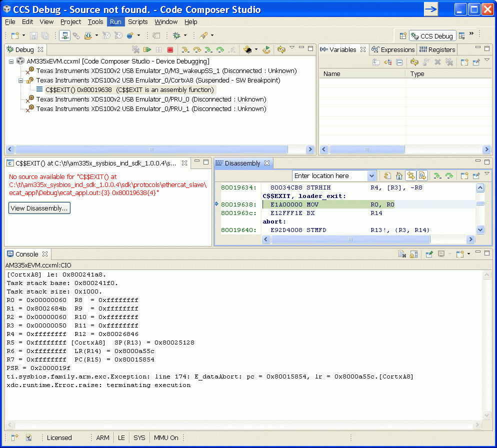Viewport: 497px width, 448px height.
Task: Click the Open Perspective icon beside CCS Debug
Action: [403, 36]
